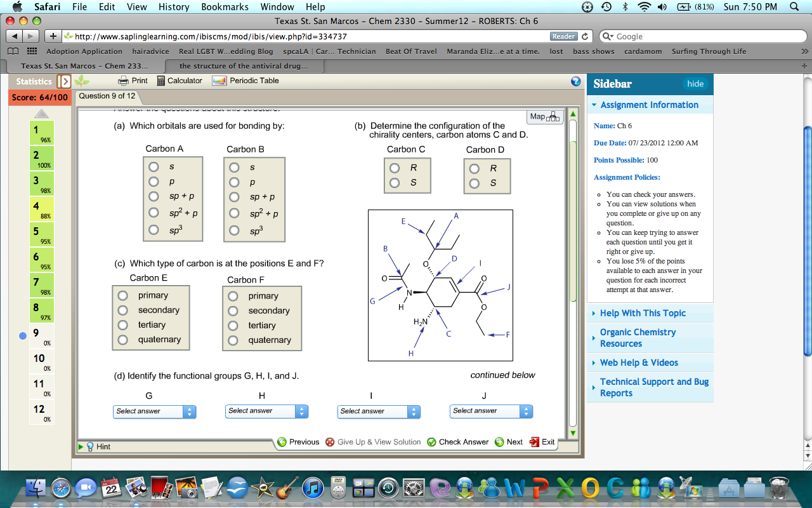Open the Spotlight search magnifier
Viewport: 812px width, 508px height.
pos(794,7)
